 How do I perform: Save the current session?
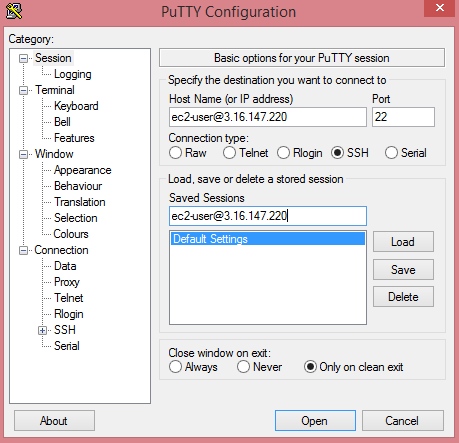[403, 270]
